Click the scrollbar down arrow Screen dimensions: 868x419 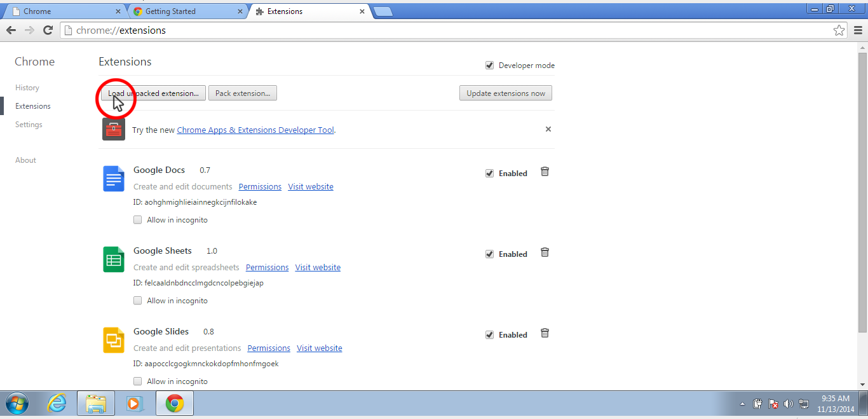click(x=862, y=384)
